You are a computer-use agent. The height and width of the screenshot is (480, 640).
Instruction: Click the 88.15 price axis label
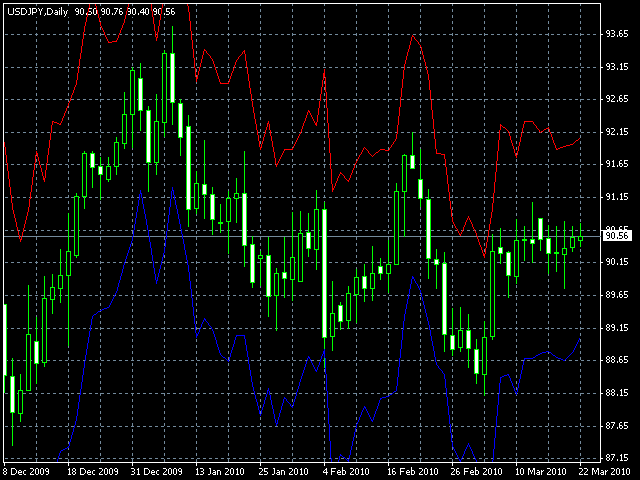(617, 393)
